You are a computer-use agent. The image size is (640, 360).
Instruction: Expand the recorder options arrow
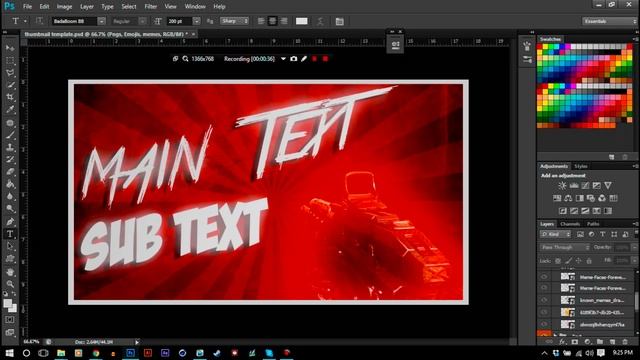click(283, 59)
